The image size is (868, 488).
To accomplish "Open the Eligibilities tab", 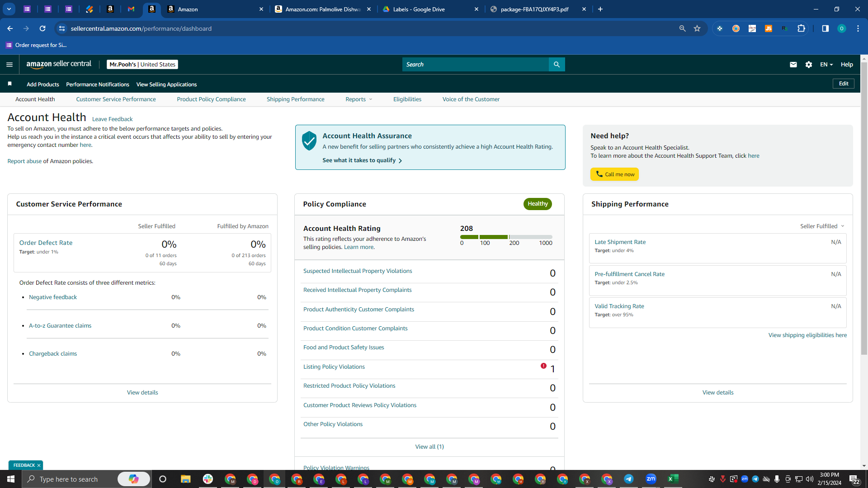I will pos(407,99).
